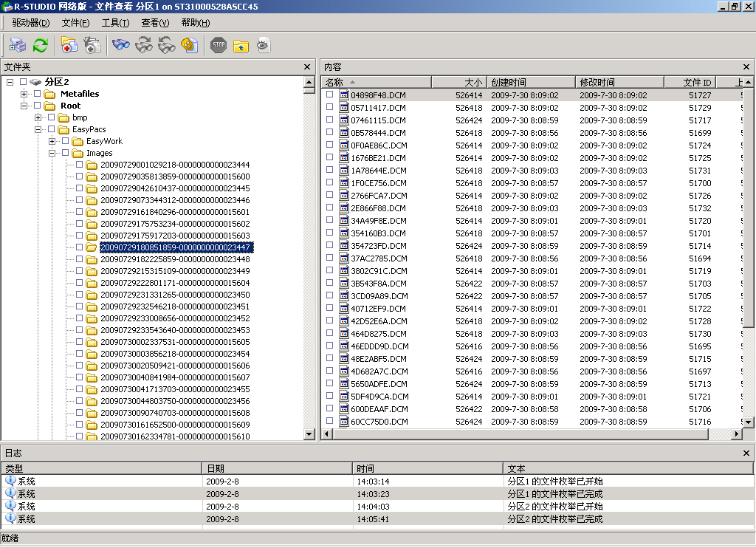Tick the checkbox for 5DF4D9CA.DCM
Viewport: 756px width, 548px height.
[330, 395]
